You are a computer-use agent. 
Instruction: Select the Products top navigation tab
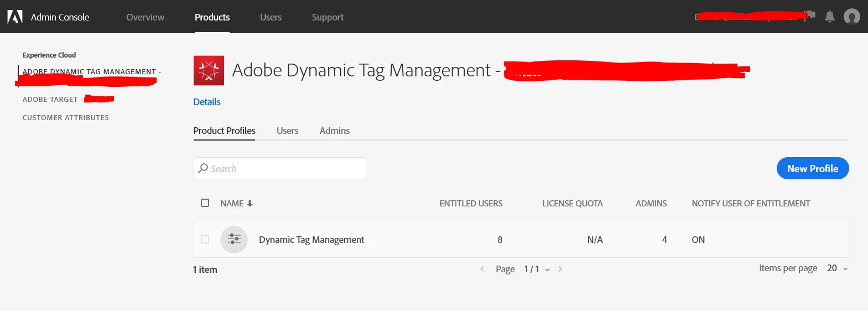212,17
